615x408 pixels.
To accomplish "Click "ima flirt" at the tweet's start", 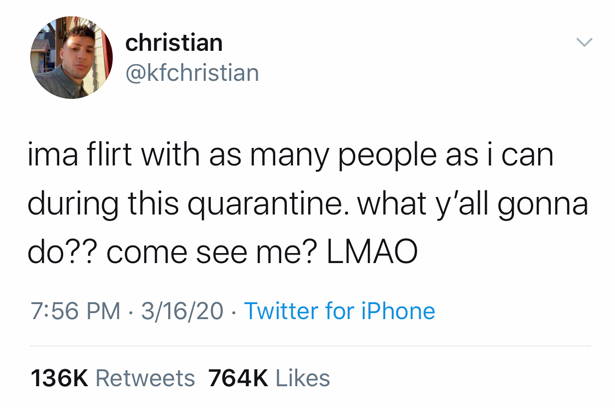I will point(80,154).
